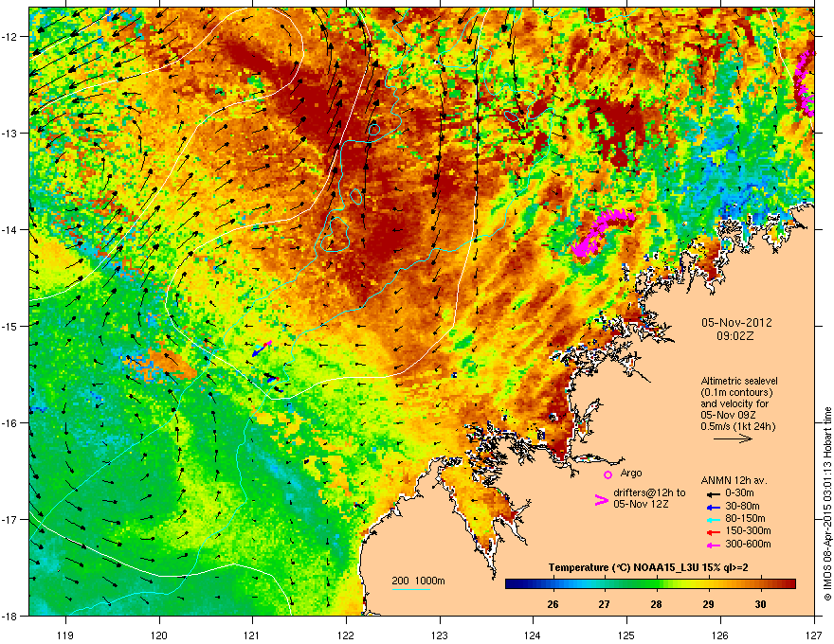Click the ANMN 12h av. legend heading
This screenshot has width=834, height=644.
point(734,480)
